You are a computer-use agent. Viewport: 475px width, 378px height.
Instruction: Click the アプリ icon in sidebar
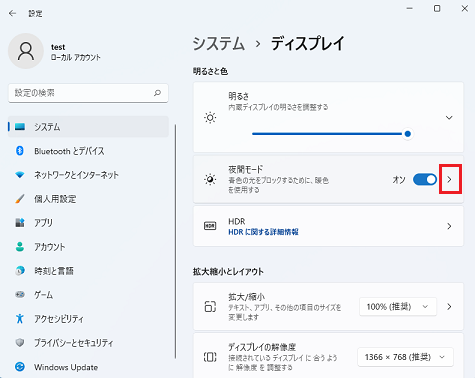tap(20, 223)
